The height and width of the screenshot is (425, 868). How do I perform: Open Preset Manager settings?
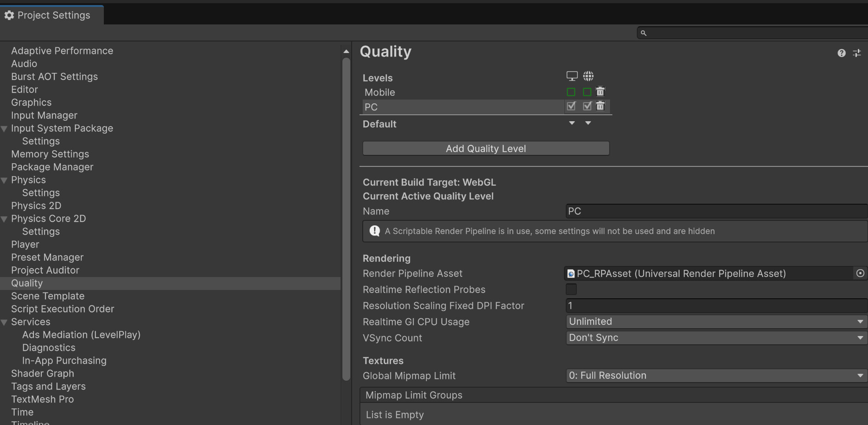[x=48, y=257]
